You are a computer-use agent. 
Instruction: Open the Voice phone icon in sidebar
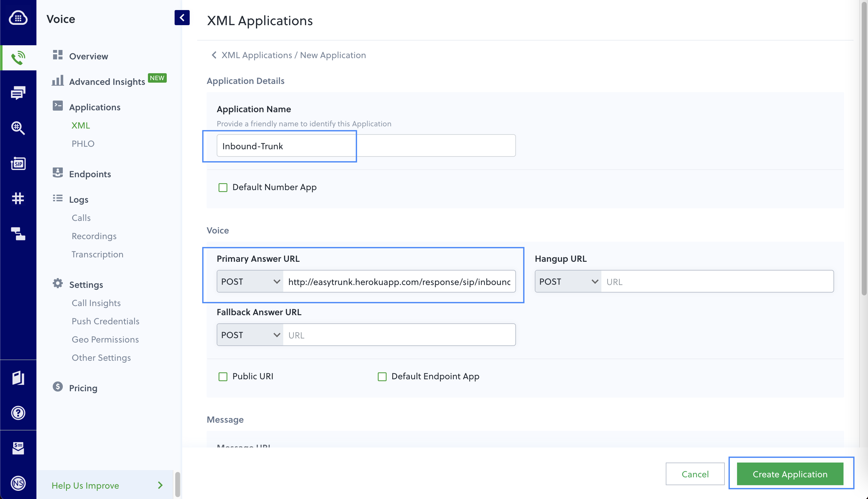click(18, 58)
